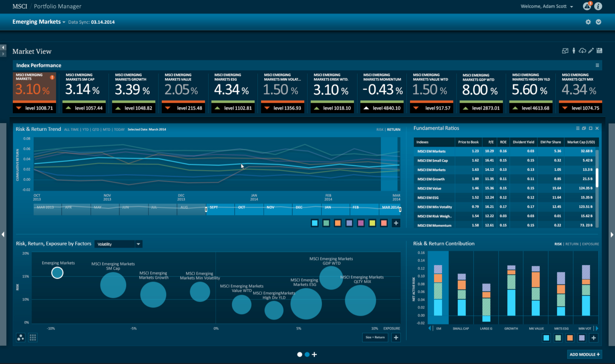Switch to grid view icon in Factors panel

pos(33,338)
